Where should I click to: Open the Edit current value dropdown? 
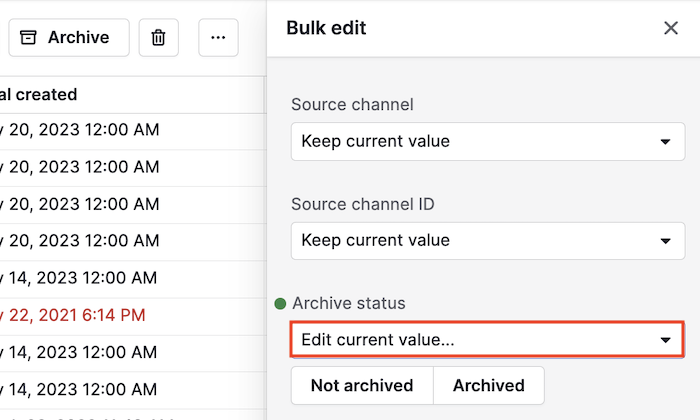(487, 340)
